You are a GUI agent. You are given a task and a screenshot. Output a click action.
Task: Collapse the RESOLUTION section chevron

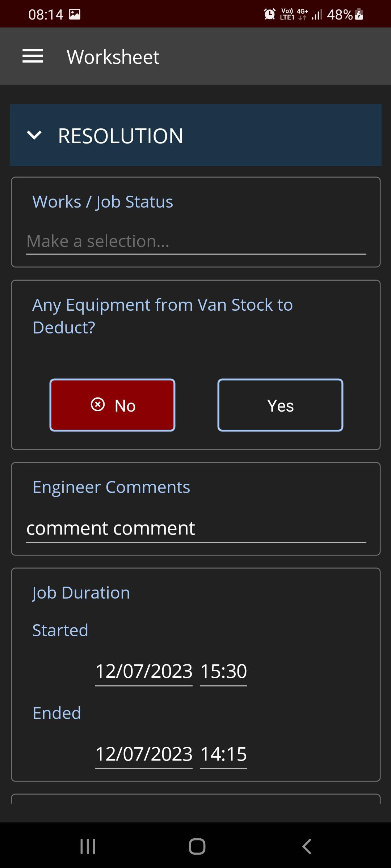coord(34,135)
